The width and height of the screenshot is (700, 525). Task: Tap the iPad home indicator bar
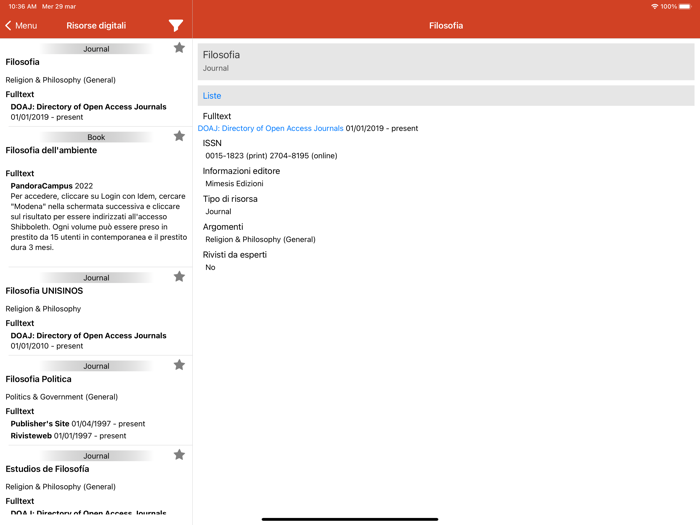350,519
